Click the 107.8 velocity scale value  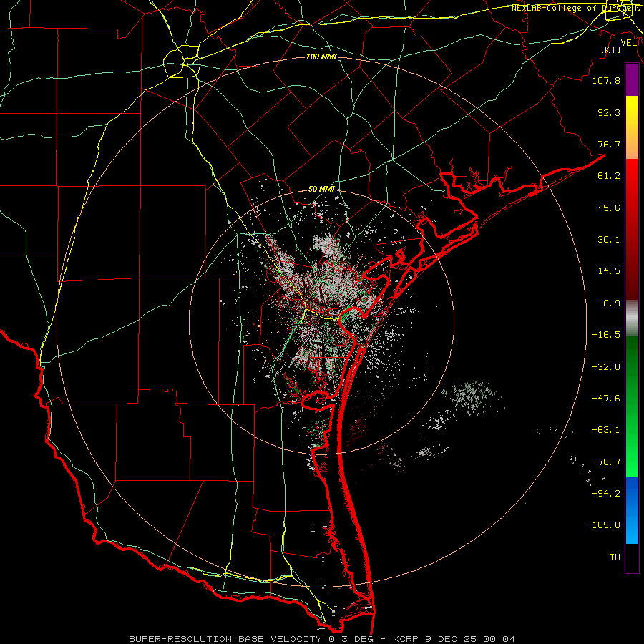point(606,80)
